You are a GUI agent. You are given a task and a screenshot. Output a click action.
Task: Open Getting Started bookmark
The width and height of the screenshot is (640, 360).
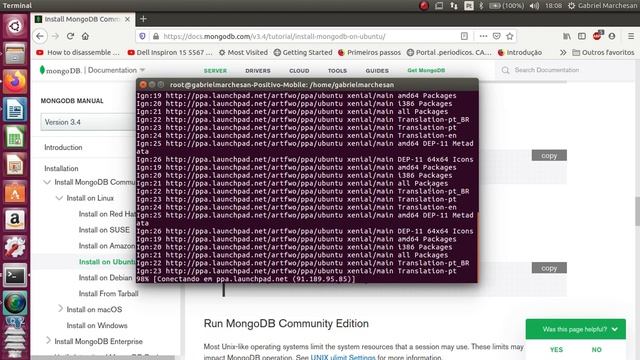[303, 52]
